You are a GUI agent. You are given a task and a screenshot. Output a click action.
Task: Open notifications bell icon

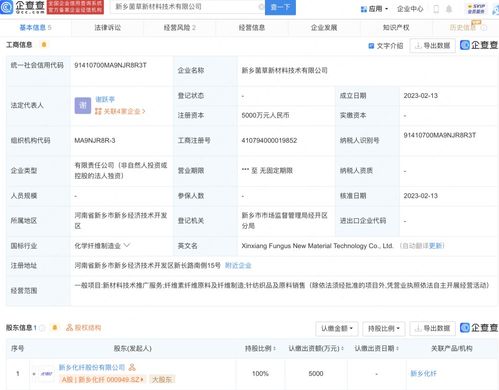pos(449,9)
